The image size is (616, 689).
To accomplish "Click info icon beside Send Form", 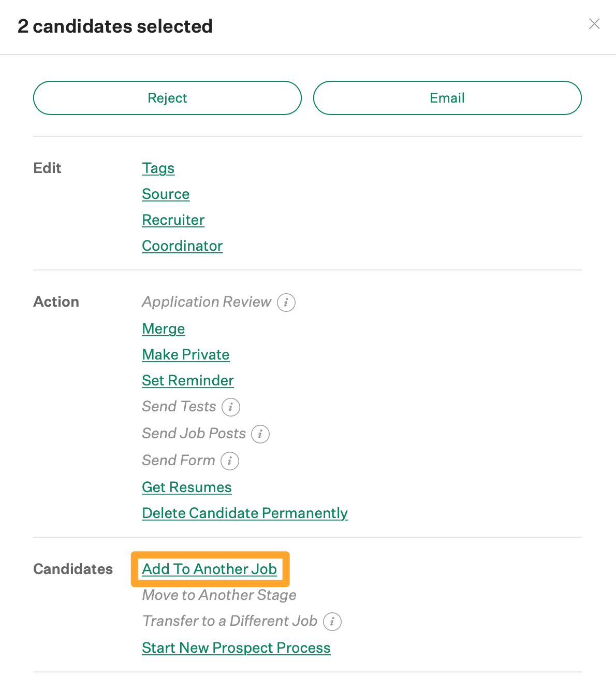I will click(230, 461).
